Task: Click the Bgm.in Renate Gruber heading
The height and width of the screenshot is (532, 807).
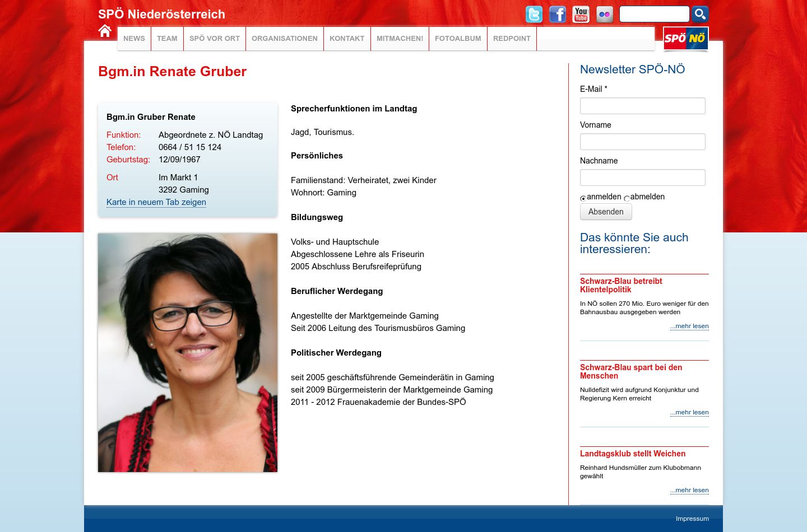Action: click(x=172, y=72)
